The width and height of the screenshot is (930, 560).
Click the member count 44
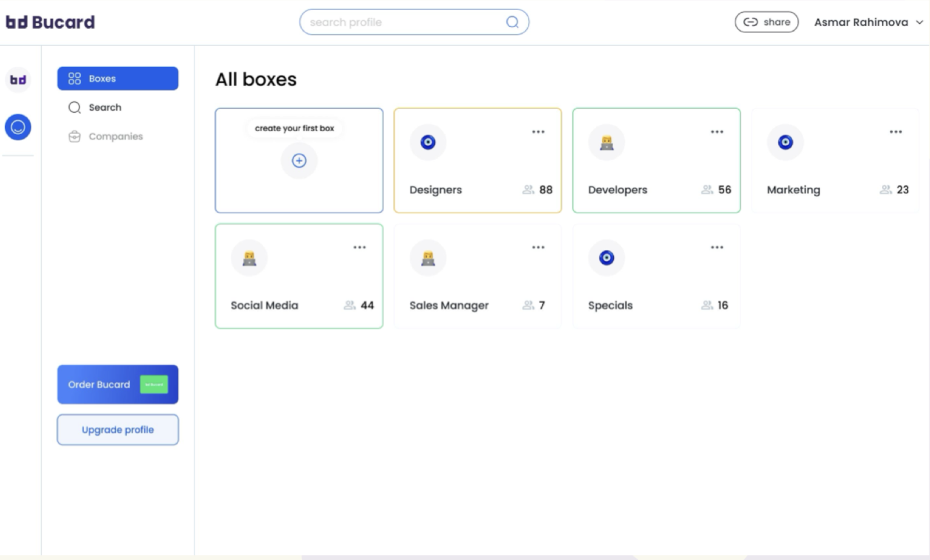coord(367,305)
